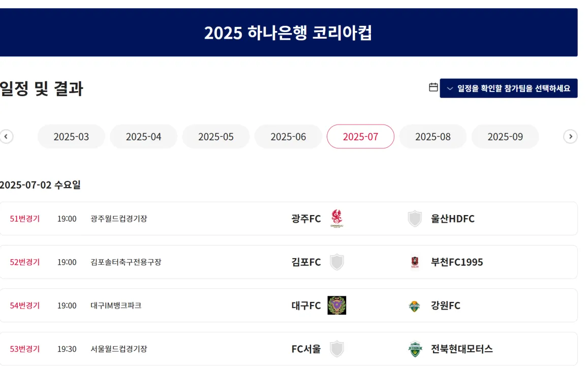Click the Gwangju FC team emblem
The width and height of the screenshot is (588, 366).
click(x=337, y=219)
